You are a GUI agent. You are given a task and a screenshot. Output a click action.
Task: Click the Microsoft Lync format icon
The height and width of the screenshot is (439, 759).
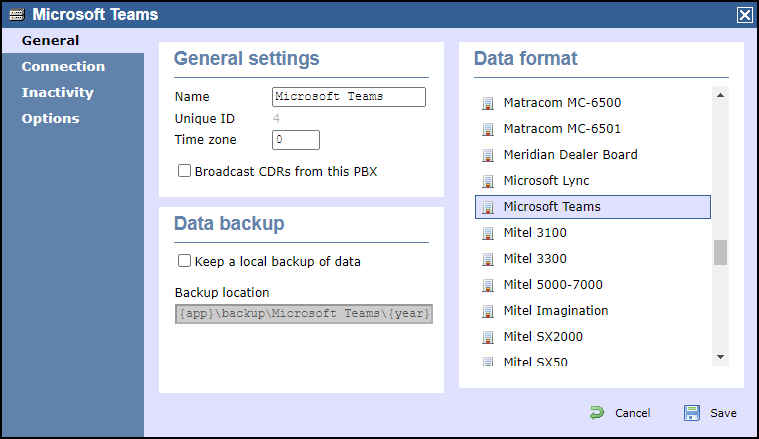[x=487, y=181]
